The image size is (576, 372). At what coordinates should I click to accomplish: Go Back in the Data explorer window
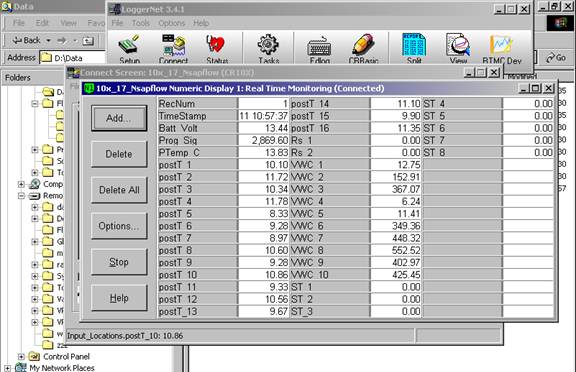click(26, 40)
